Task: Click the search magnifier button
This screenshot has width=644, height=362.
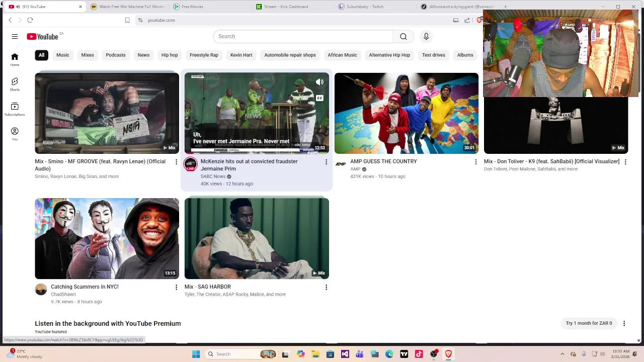Action: tap(404, 36)
